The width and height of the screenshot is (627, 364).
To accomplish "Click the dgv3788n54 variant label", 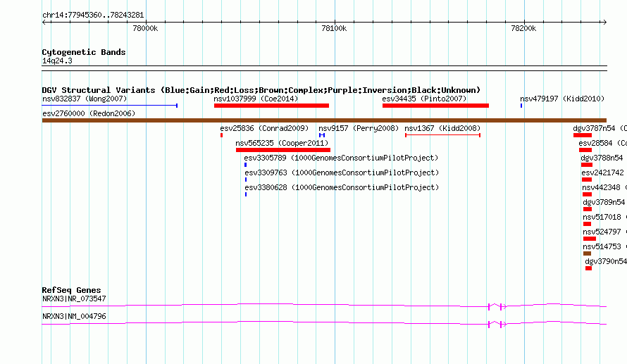I will (602, 158).
